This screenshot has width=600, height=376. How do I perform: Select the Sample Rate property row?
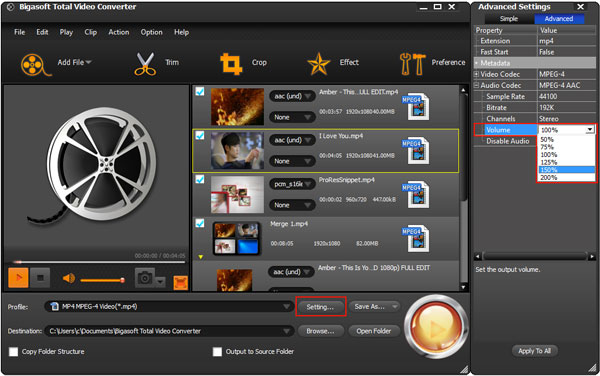coord(535,97)
